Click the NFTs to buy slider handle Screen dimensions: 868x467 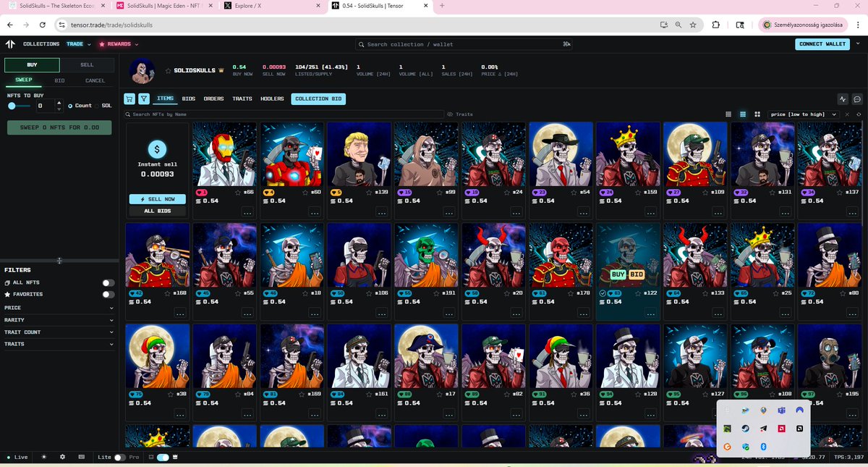coord(12,106)
